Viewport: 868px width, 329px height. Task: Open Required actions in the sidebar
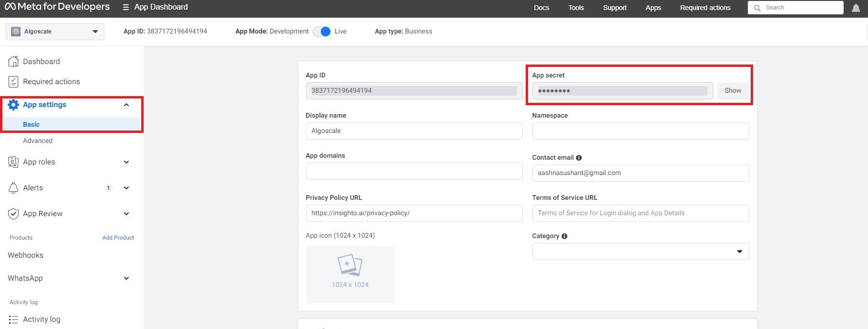coord(51,81)
